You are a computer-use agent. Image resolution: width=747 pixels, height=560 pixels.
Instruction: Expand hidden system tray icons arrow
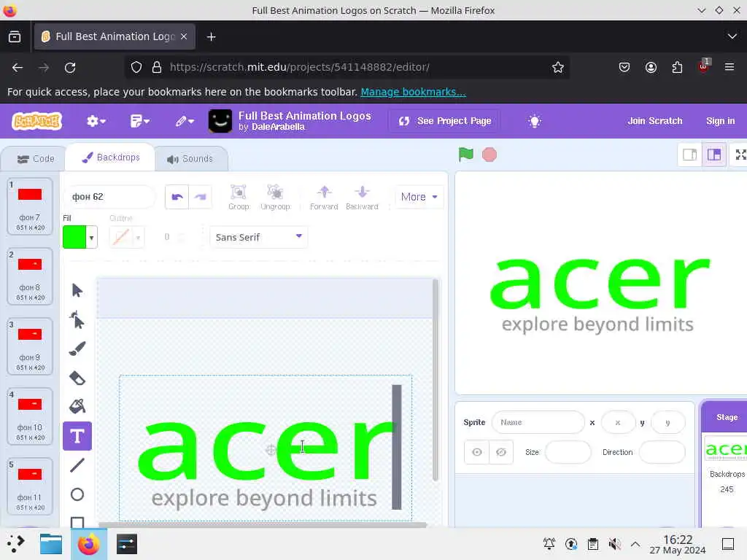pyautogui.click(x=635, y=543)
